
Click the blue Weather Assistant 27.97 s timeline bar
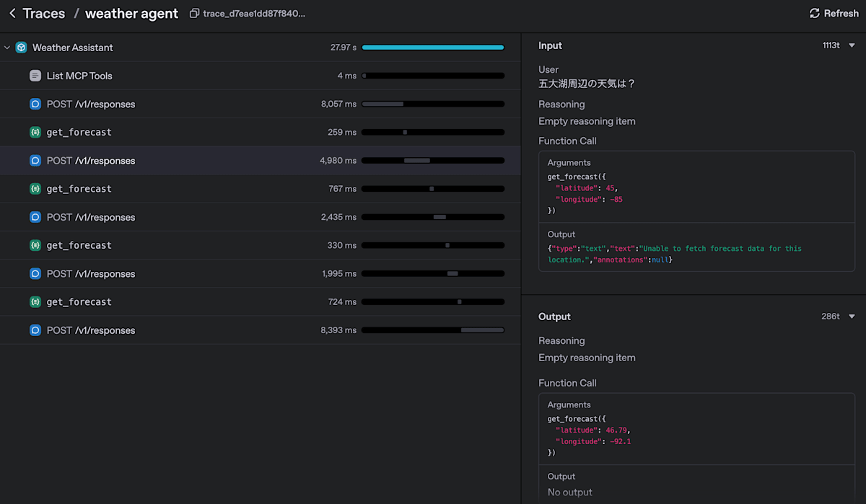click(433, 48)
